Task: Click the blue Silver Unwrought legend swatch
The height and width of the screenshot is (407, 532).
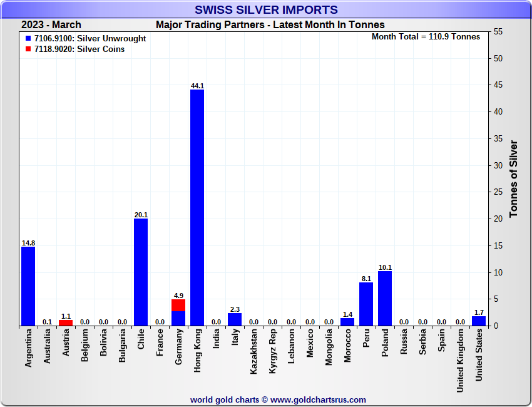Action: 28,39
